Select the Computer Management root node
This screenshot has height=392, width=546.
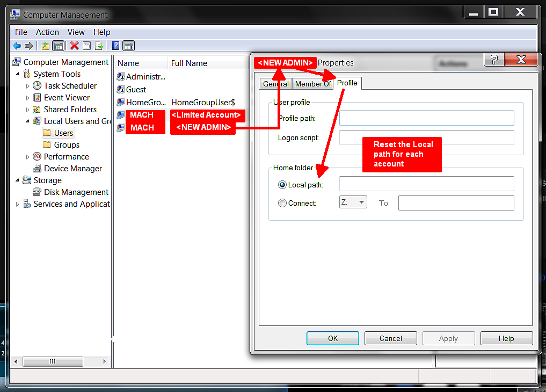click(x=65, y=62)
